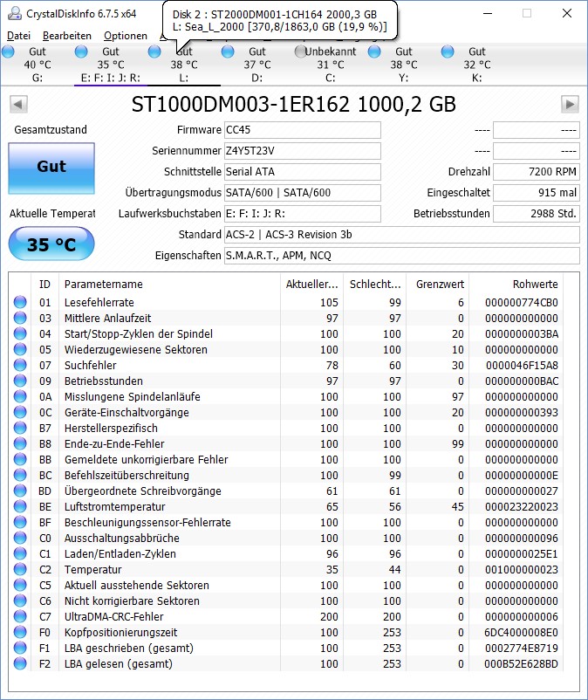Select Start/Stopp-Zyklen der Spindel row
The image size is (588, 700).
pyautogui.click(x=288, y=334)
